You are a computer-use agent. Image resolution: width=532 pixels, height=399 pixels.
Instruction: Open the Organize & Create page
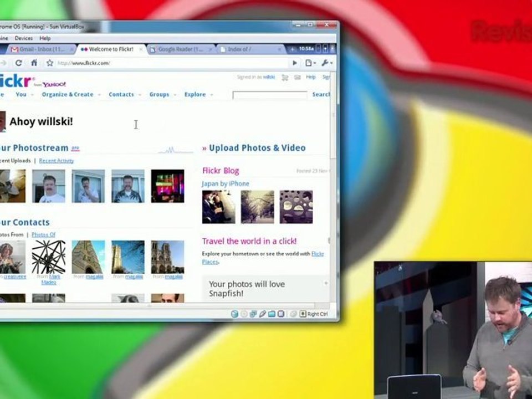coord(68,94)
